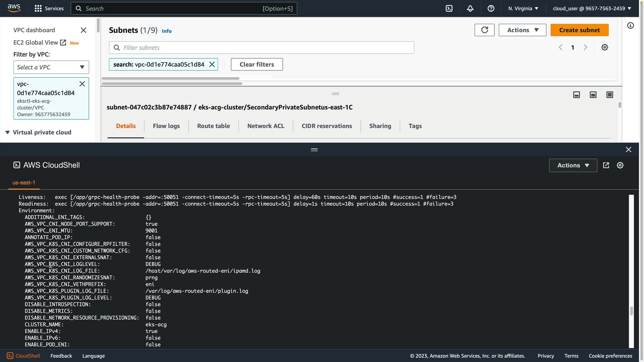Switch to the Route table tab
Image resolution: width=644 pixels, height=362 pixels.
click(213, 126)
